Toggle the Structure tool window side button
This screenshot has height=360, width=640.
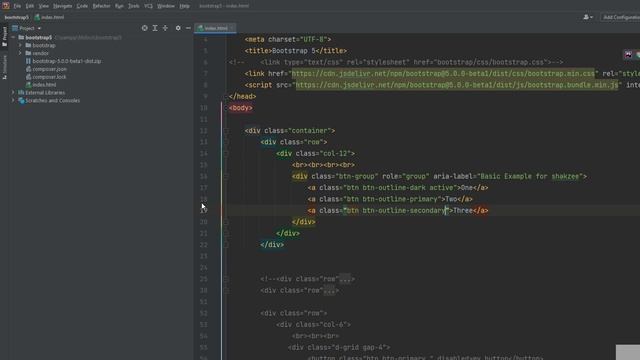click(4, 67)
